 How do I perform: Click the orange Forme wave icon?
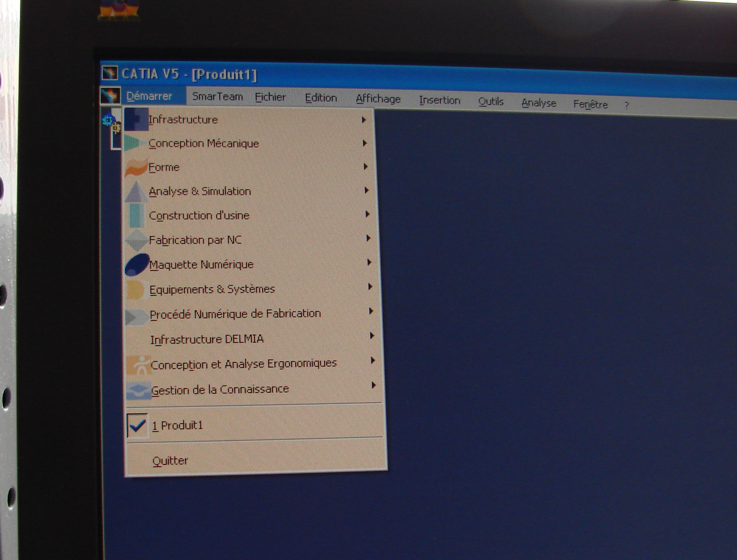[x=136, y=167]
